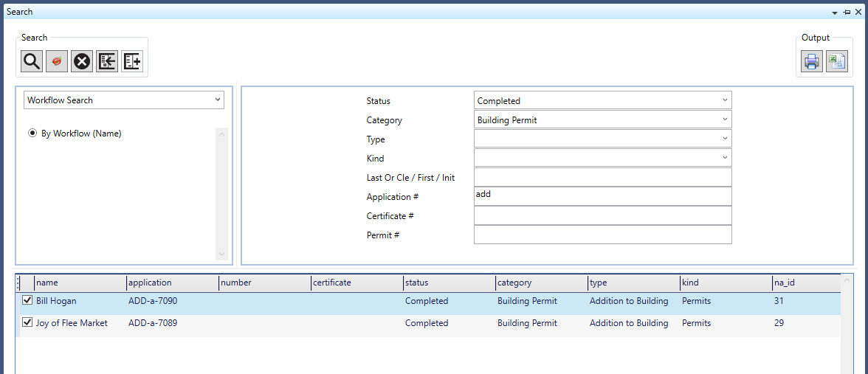
Task: Uncheck the Joy of Flee Market checkbox
Action: click(x=27, y=323)
